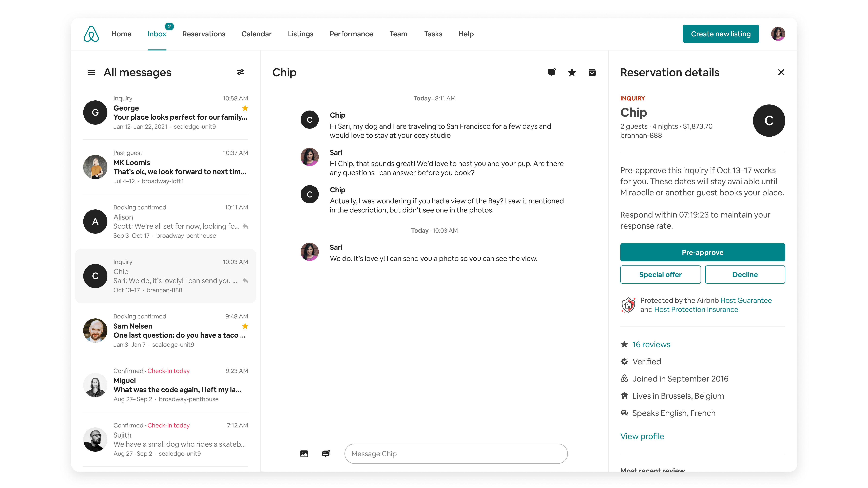Image resolution: width=868 pixels, height=488 pixels.
Task: Open the Inbox tab
Action: pos(157,34)
